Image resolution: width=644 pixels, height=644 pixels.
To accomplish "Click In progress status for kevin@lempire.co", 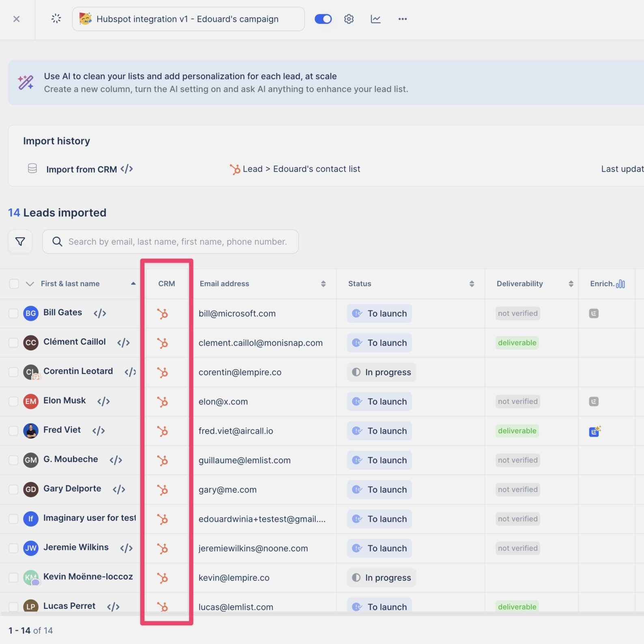I will [x=381, y=578].
